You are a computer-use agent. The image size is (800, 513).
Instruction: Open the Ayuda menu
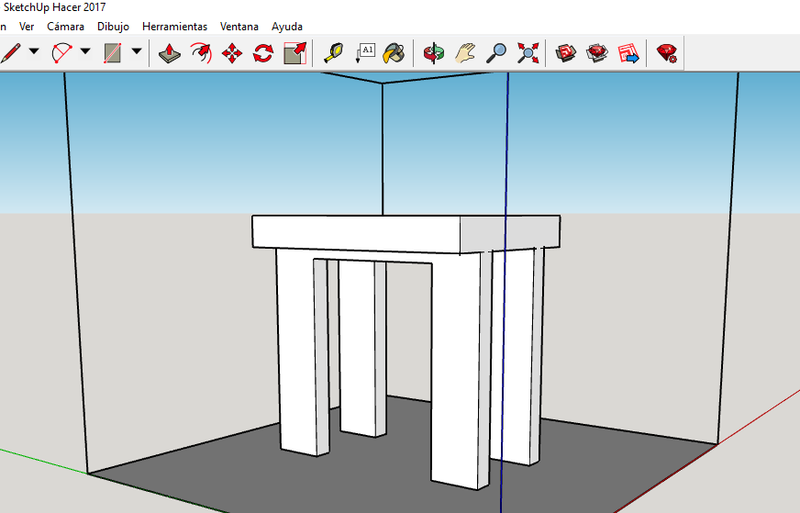click(287, 27)
